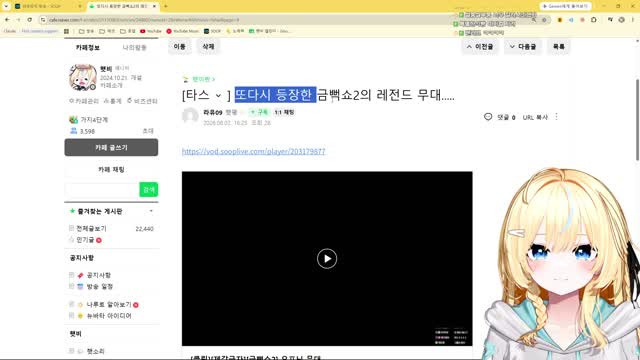Image resolution: width=640 pixels, height=360 pixels.
Task: Open the YouTube bookmark icon
Action: pyautogui.click(x=143, y=31)
